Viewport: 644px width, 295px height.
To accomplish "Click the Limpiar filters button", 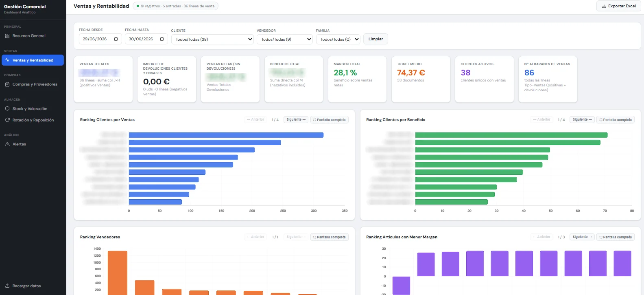I will (x=375, y=39).
